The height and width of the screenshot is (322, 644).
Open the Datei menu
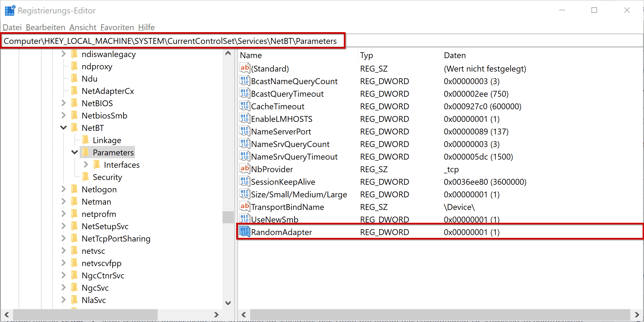(12, 27)
